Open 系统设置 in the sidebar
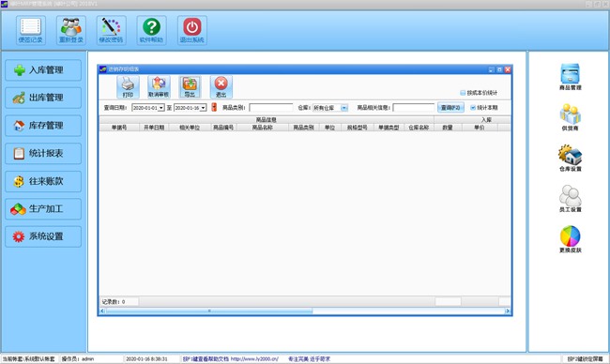The image size is (610, 364). pos(43,236)
